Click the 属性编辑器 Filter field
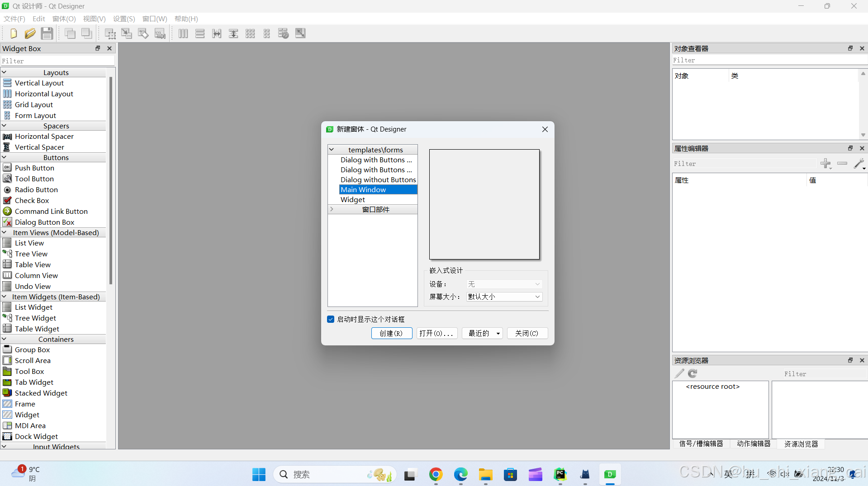This screenshot has width=868, height=486. point(745,164)
